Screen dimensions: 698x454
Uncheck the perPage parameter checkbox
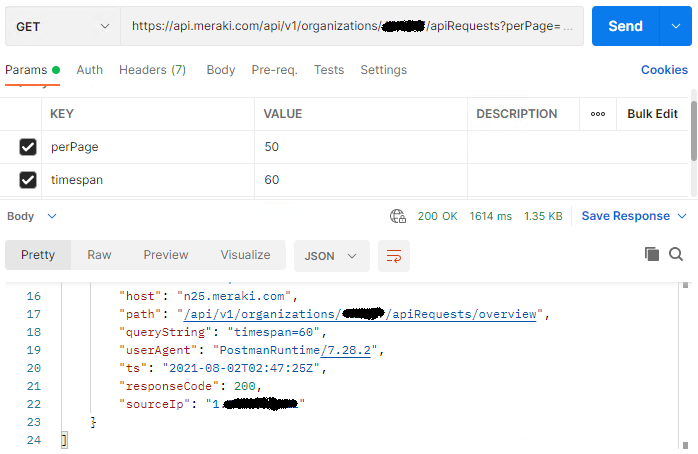(28, 147)
